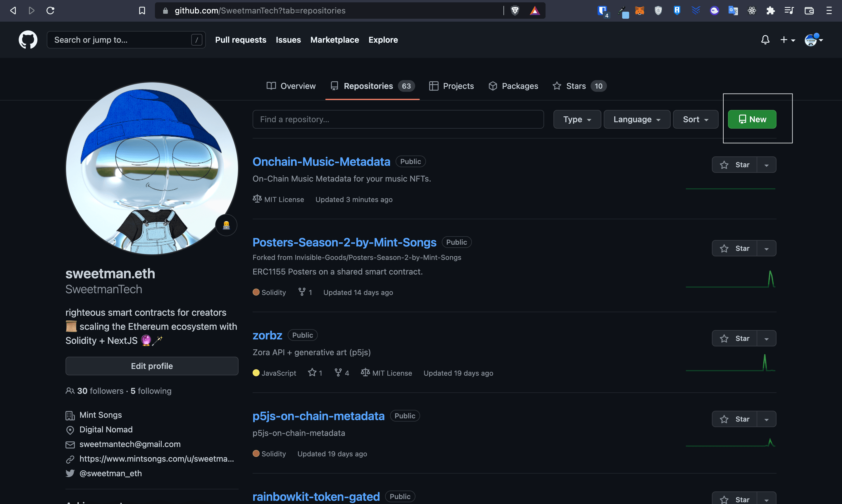The height and width of the screenshot is (504, 842).
Task: Open the notifications bell
Action: (x=765, y=40)
